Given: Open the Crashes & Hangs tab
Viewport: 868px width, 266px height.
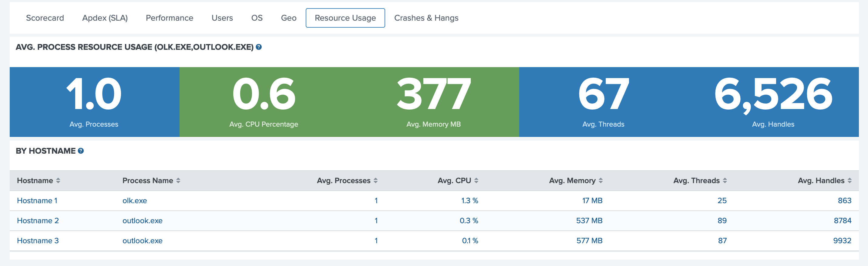Looking at the screenshot, I should pos(426,18).
